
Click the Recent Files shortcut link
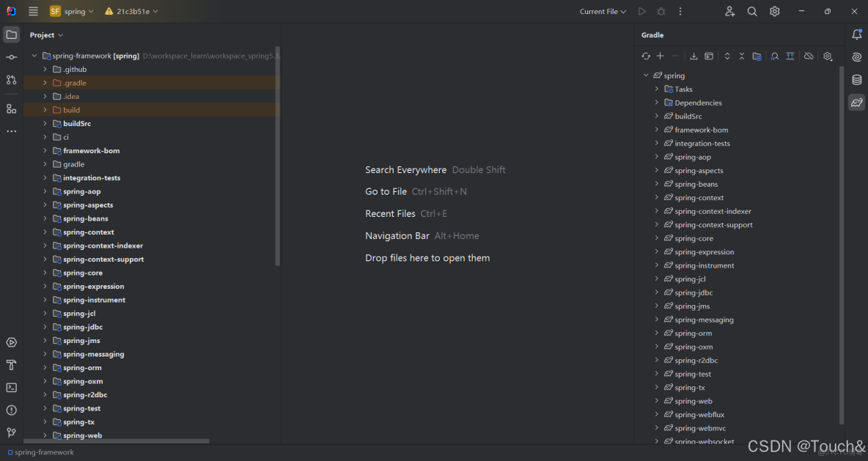[x=390, y=213]
